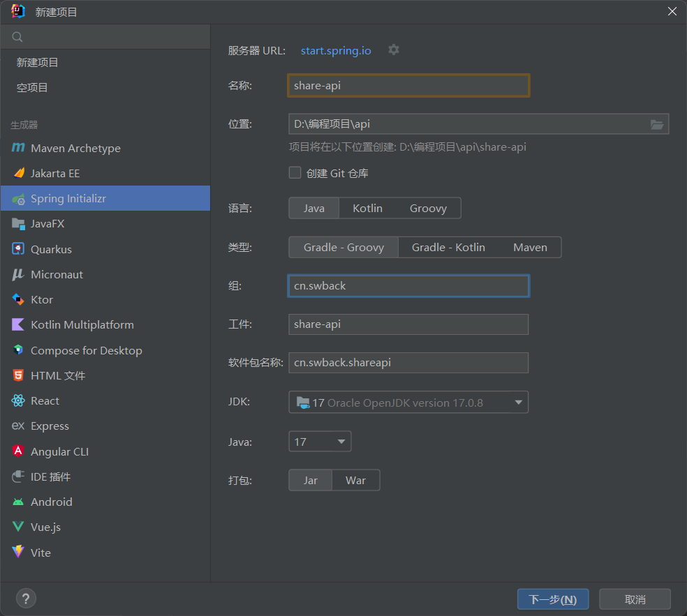Select the Quarkus generator entry
The image size is (687, 616).
pos(105,249)
